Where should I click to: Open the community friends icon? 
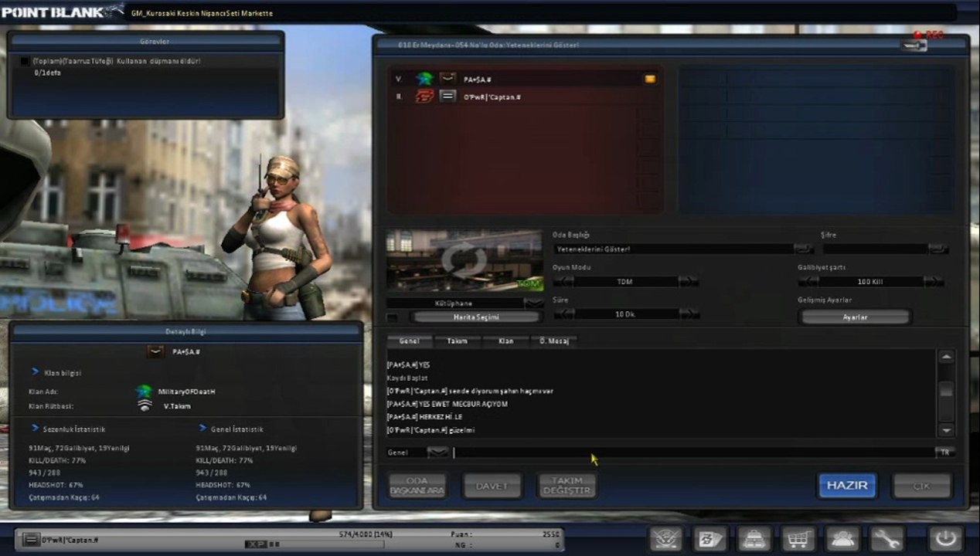(x=842, y=538)
